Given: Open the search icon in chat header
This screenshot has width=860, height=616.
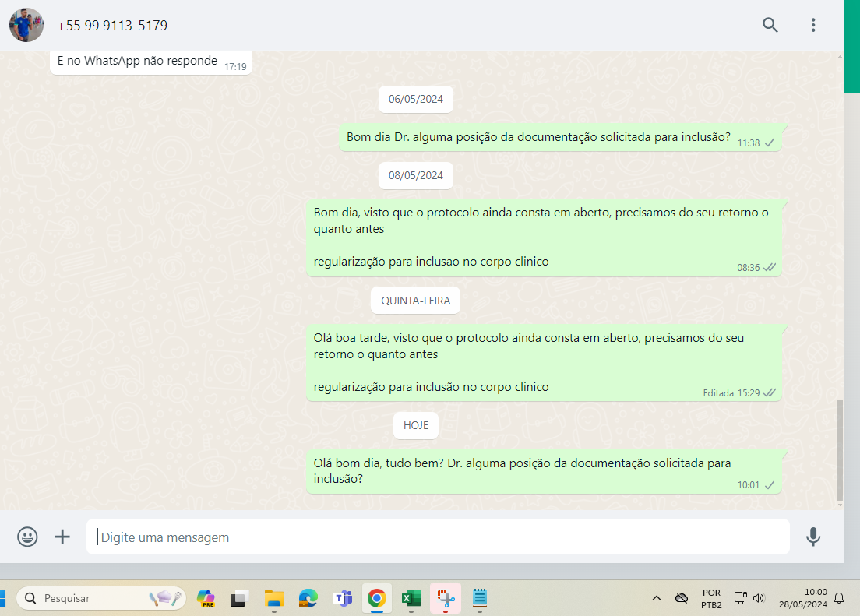Looking at the screenshot, I should pos(770,25).
